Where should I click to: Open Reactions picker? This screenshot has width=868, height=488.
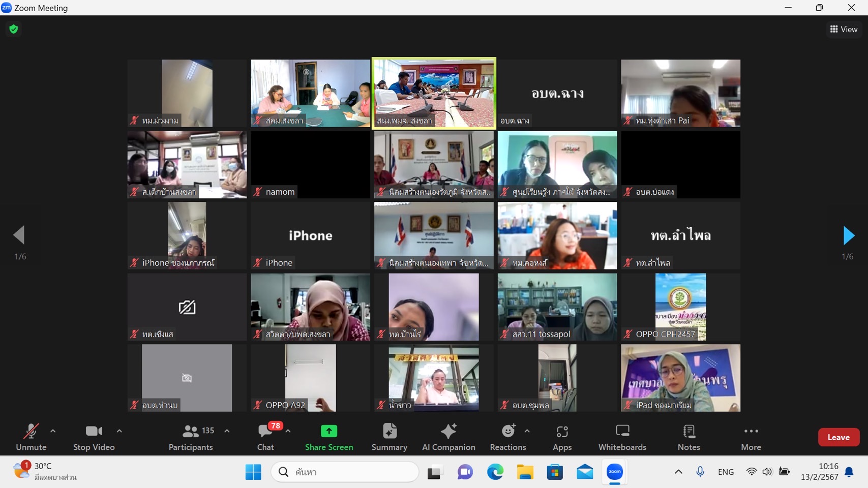[x=508, y=437]
